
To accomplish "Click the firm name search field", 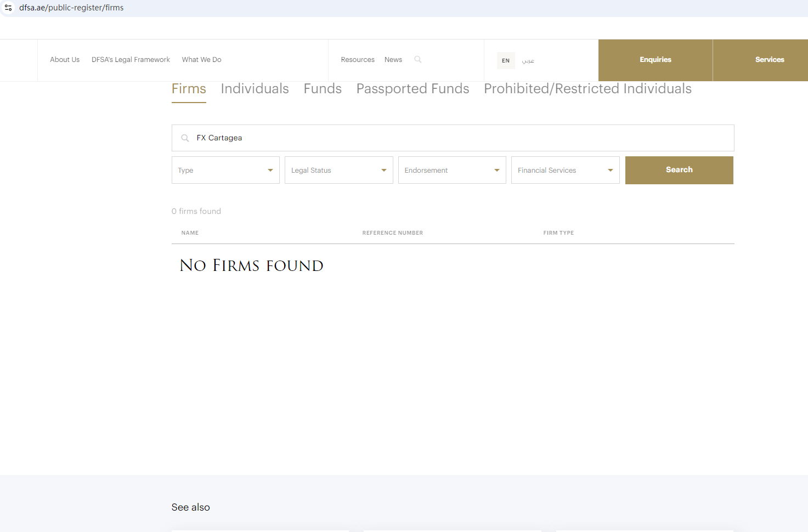I will (453, 138).
